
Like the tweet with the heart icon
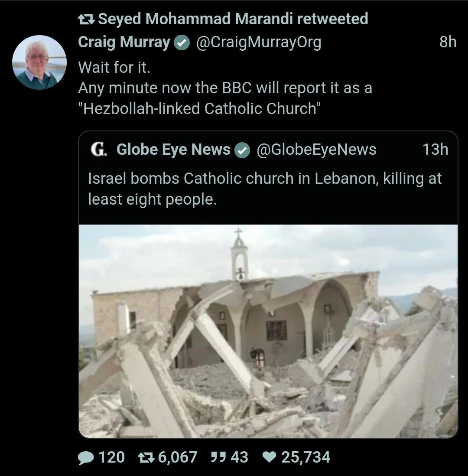click(x=270, y=457)
